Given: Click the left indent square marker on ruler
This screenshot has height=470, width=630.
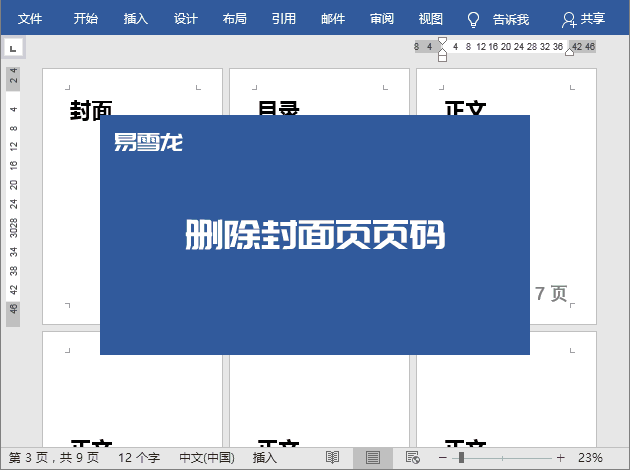Looking at the screenshot, I should pyautogui.click(x=442, y=58).
